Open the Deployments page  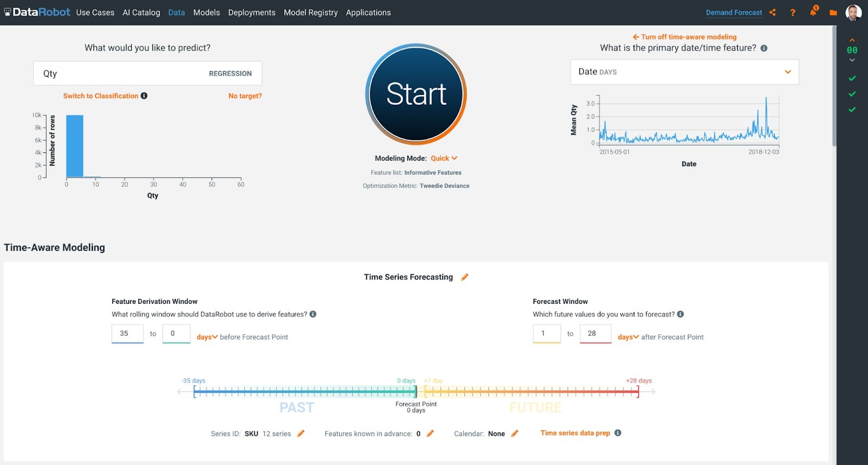click(x=252, y=12)
